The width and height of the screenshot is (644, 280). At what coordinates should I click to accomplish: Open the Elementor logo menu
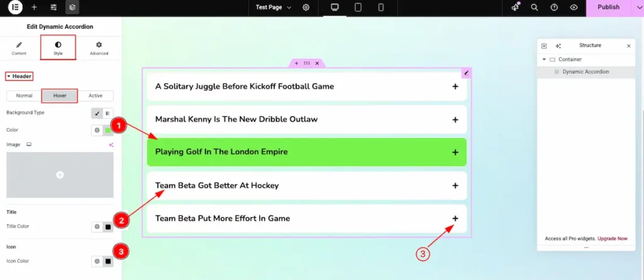coord(14,8)
